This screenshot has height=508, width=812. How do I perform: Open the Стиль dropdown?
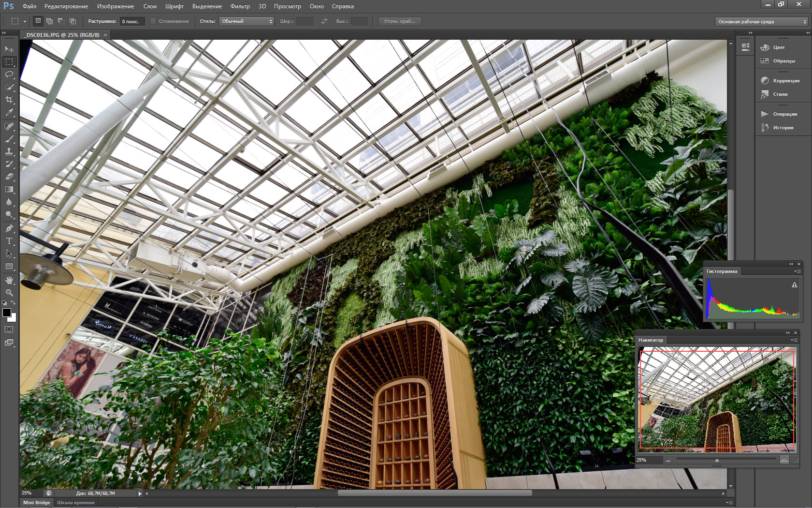click(x=246, y=21)
